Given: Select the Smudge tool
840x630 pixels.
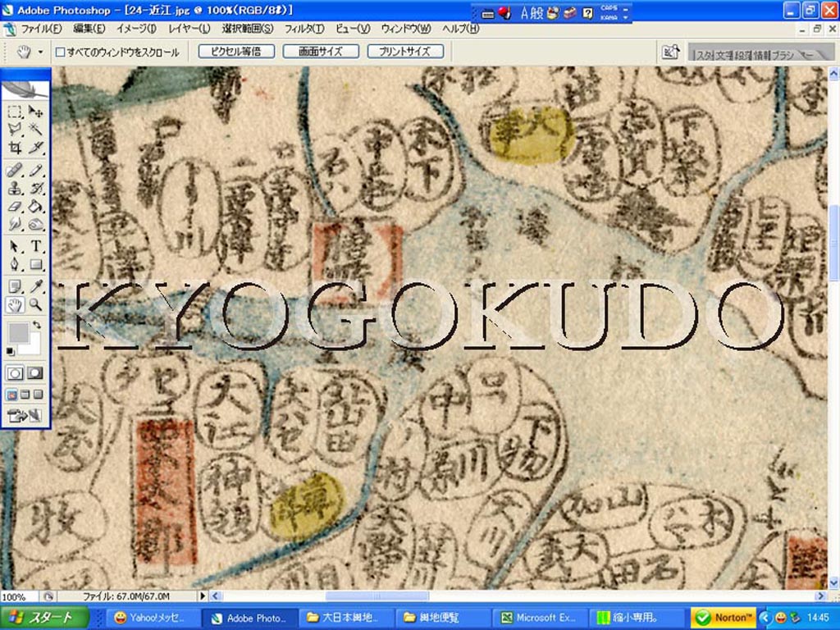Looking at the screenshot, I should [x=15, y=224].
